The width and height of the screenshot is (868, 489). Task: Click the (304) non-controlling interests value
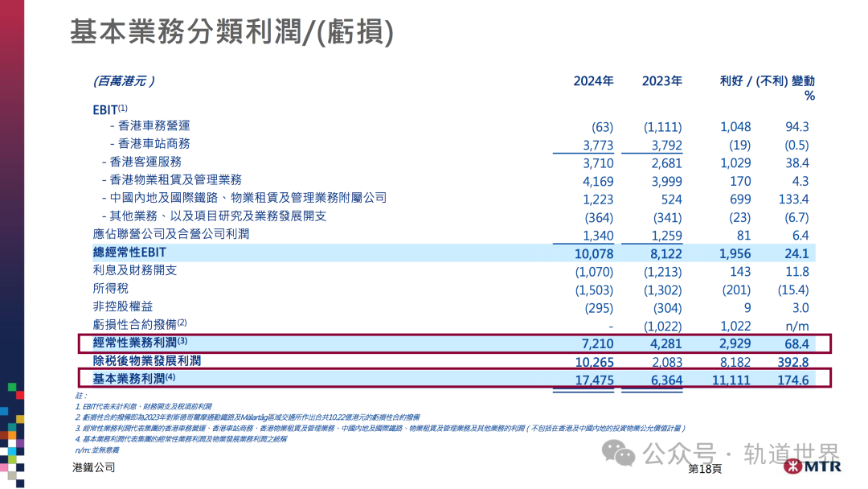668,309
